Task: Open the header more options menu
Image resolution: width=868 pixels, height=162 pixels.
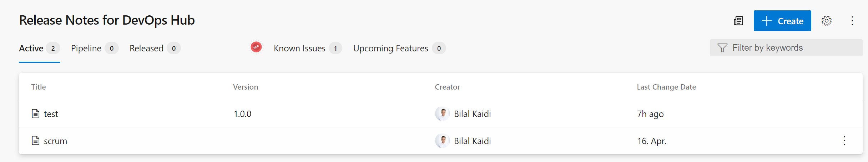Action: (x=852, y=21)
